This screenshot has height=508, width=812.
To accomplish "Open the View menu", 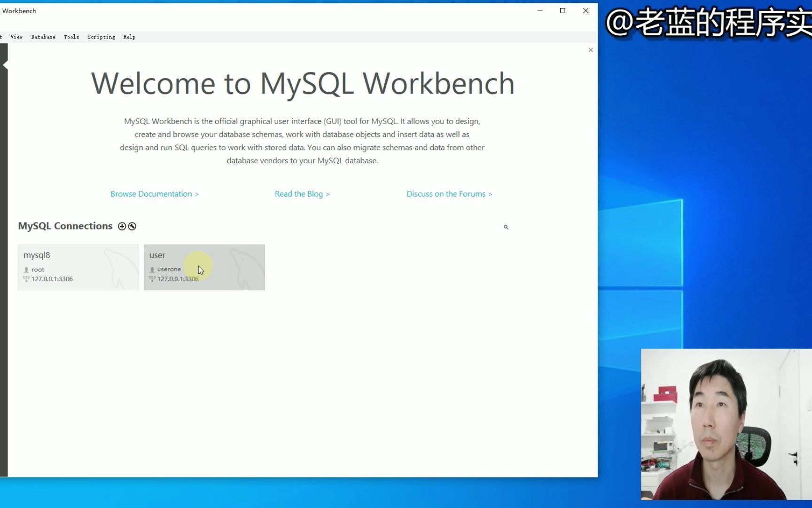I will [16, 37].
